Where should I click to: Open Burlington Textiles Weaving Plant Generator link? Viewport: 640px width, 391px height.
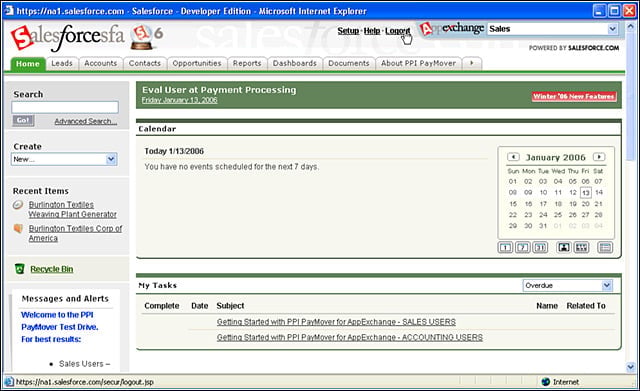(73, 209)
